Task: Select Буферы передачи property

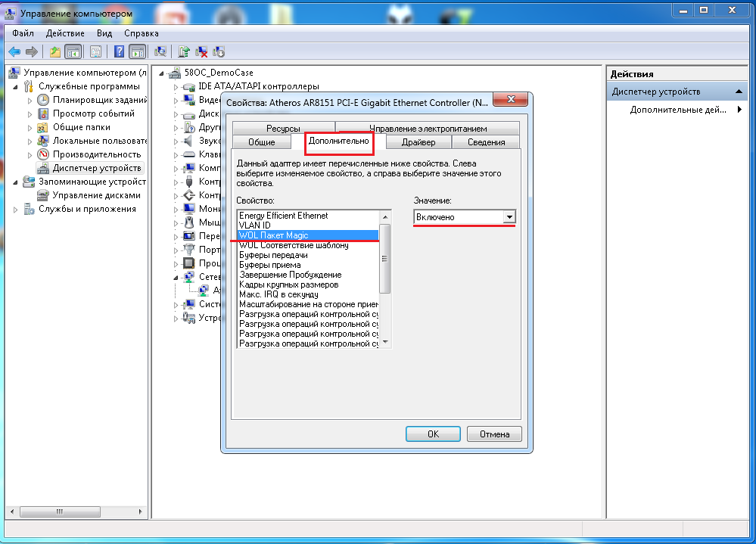Action: [308, 255]
